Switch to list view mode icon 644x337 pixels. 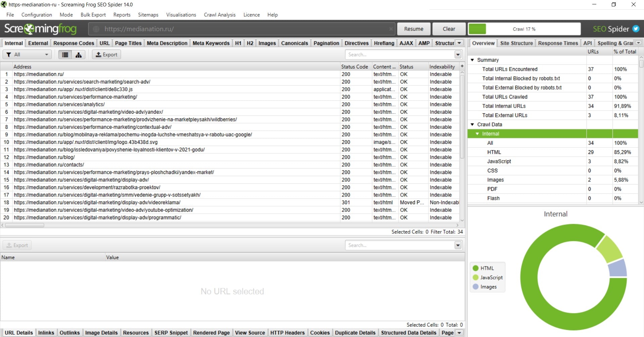(65, 55)
